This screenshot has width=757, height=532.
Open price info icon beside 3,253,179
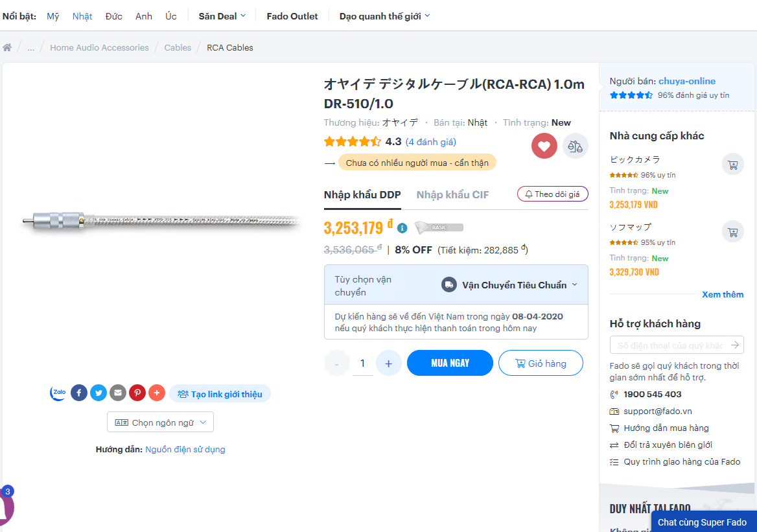(x=402, y=228)
